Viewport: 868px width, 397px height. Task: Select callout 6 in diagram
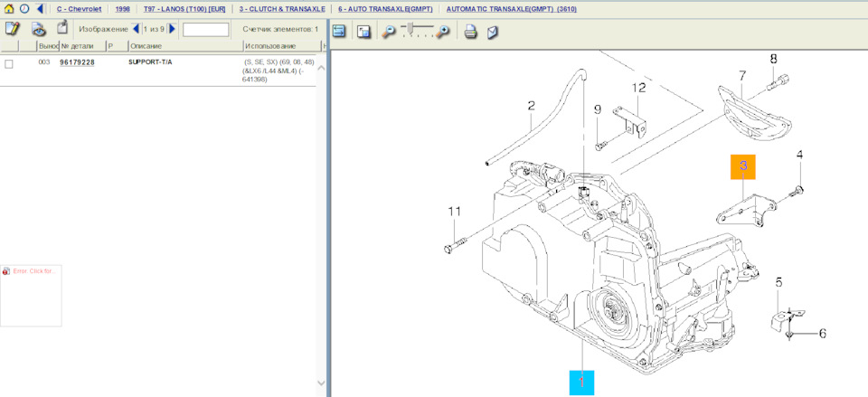(x=823, y=334)
